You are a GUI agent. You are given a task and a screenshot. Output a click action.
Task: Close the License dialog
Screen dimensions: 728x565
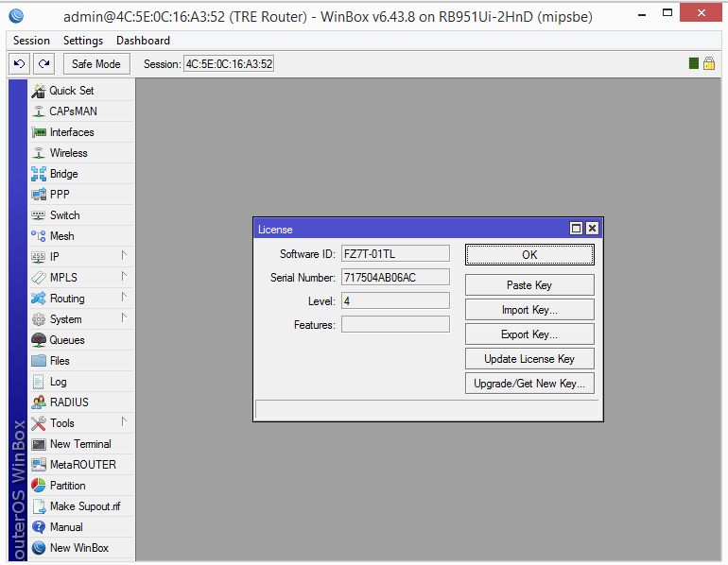tap(592, 229)
